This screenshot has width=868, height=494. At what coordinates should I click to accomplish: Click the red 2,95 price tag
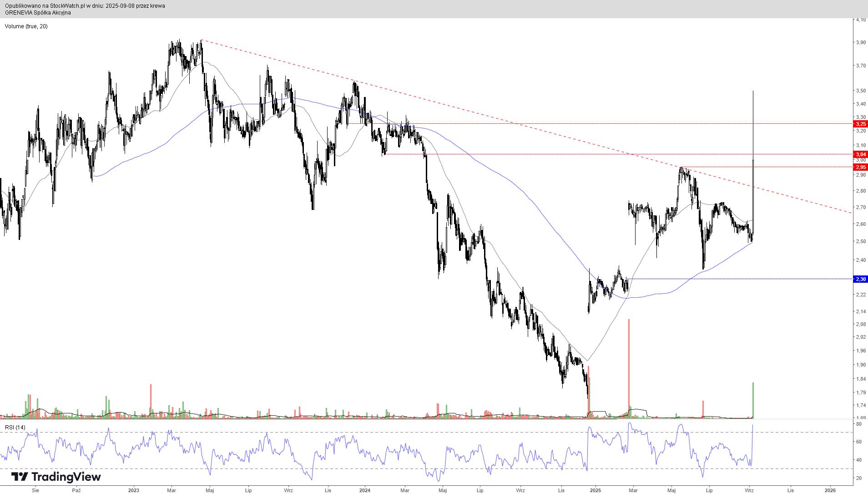pyautogui.click(x=860, y=167)
